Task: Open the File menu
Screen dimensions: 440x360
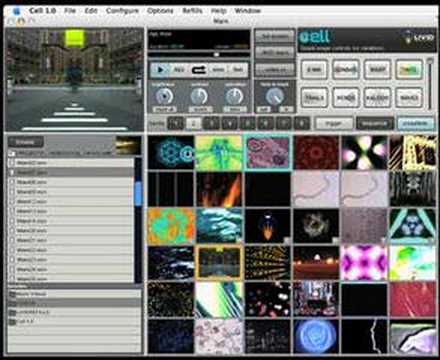Action: 70,11
